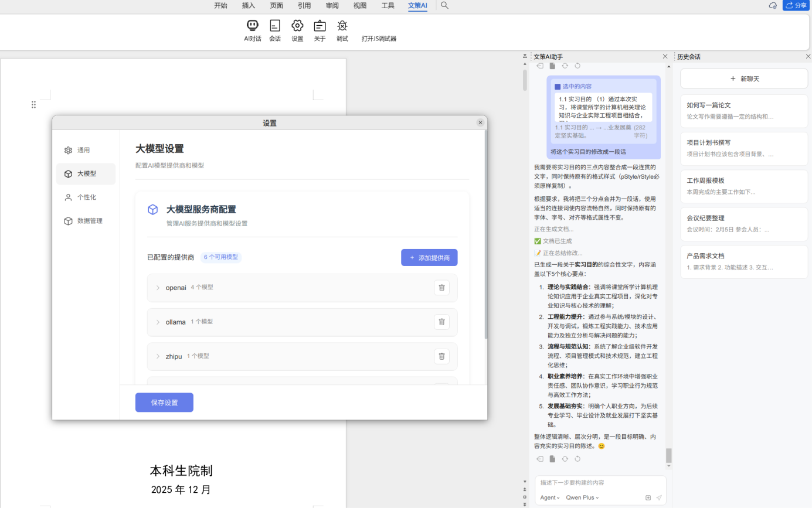Regenerate the response with the refresh icon
This screenshot has height=508, width=812.
pos(565,459)
